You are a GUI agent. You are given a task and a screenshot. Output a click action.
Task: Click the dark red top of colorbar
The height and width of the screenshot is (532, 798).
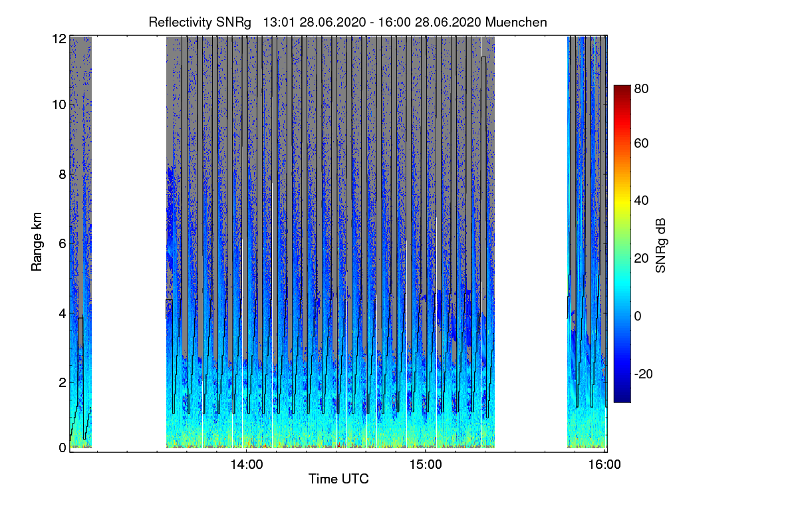coord(622,90)
